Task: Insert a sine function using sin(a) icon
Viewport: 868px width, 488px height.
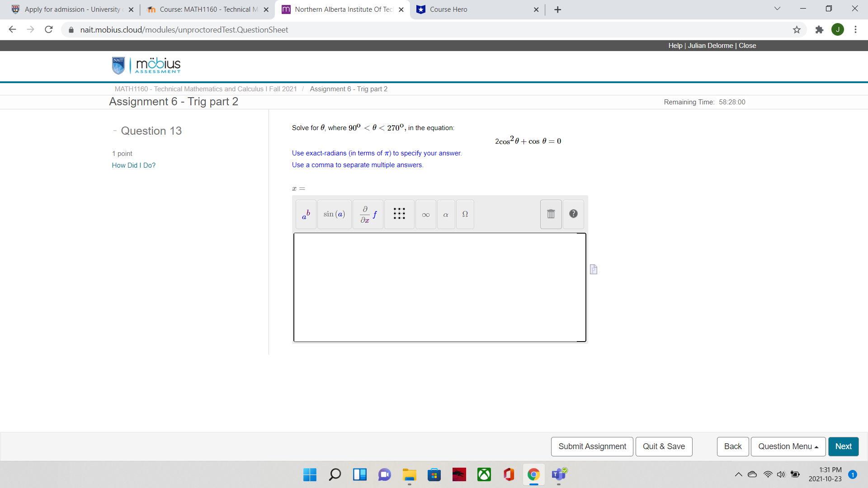Action: (334, 214)
